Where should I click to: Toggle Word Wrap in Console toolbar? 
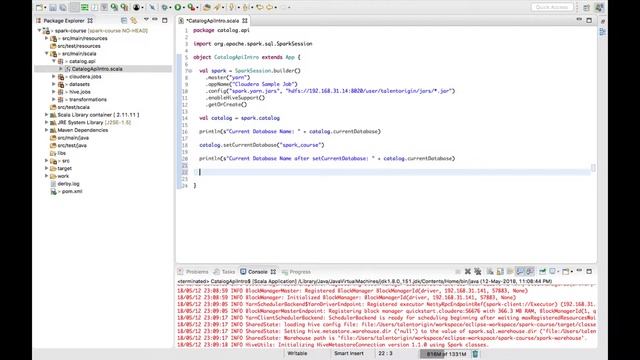(510, 271)
